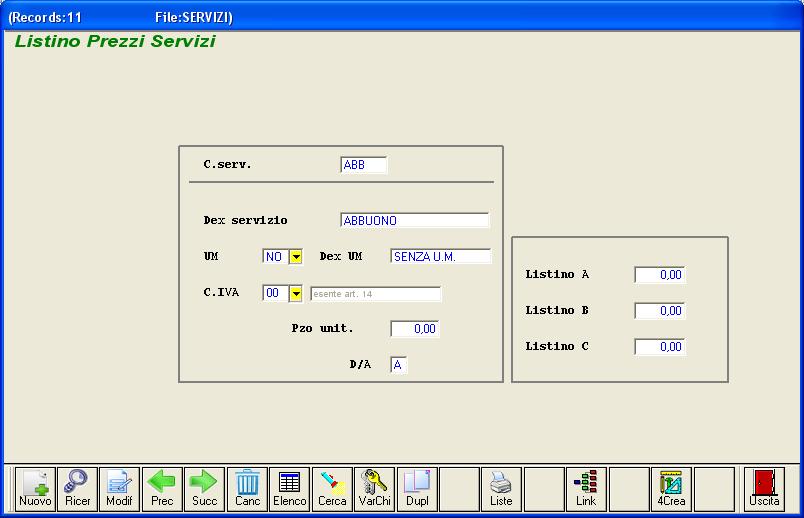Open the Liste print button
804x518 pixels.
pos(501,489)
